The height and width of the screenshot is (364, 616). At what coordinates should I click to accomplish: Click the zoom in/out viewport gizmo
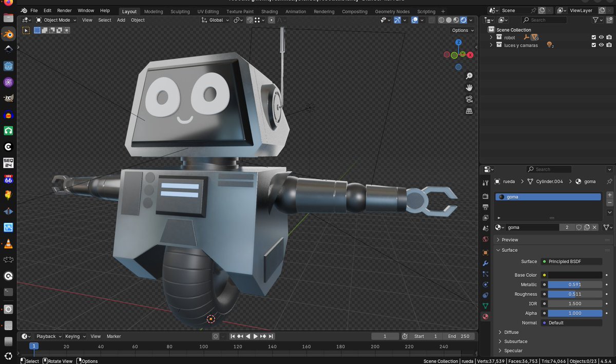point(469,76)
